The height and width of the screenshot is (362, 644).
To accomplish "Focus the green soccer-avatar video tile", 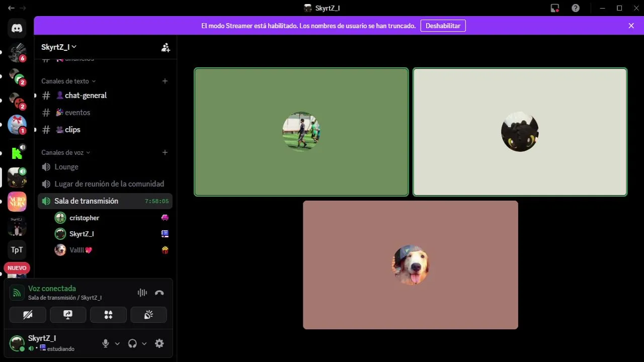I will point(301,132).
